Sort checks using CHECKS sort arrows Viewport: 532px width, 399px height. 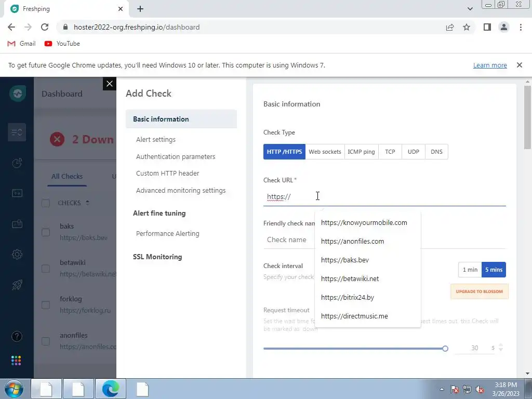click(x=87, y=203)
